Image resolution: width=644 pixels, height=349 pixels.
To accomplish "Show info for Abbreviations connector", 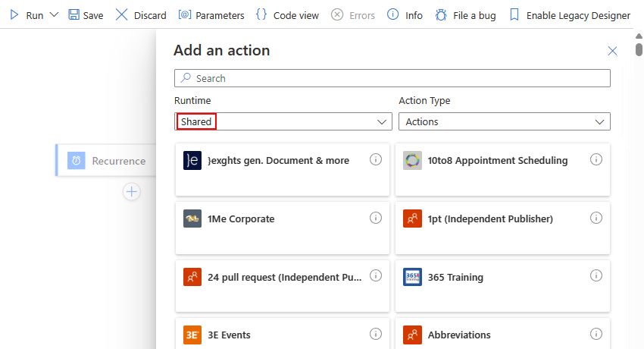I will 596,334.
